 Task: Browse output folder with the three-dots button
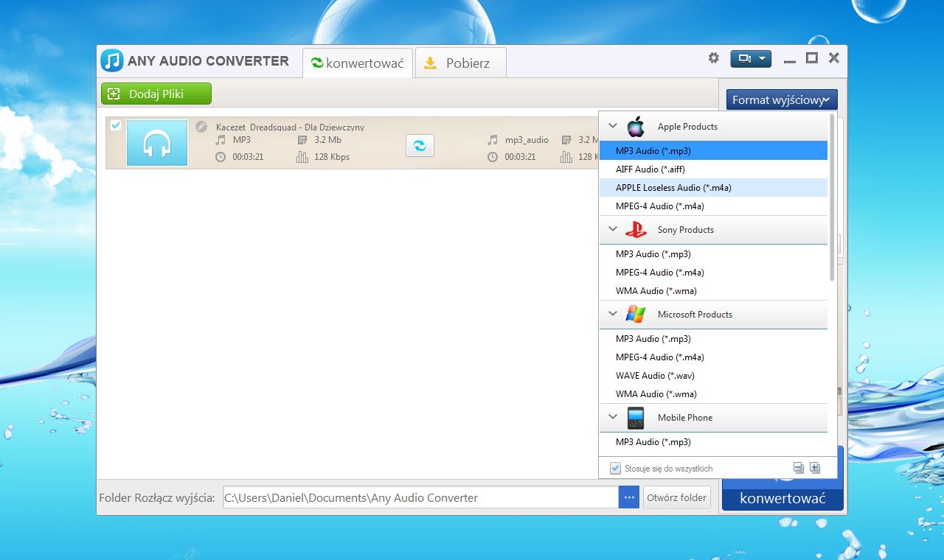click(629, 497)
